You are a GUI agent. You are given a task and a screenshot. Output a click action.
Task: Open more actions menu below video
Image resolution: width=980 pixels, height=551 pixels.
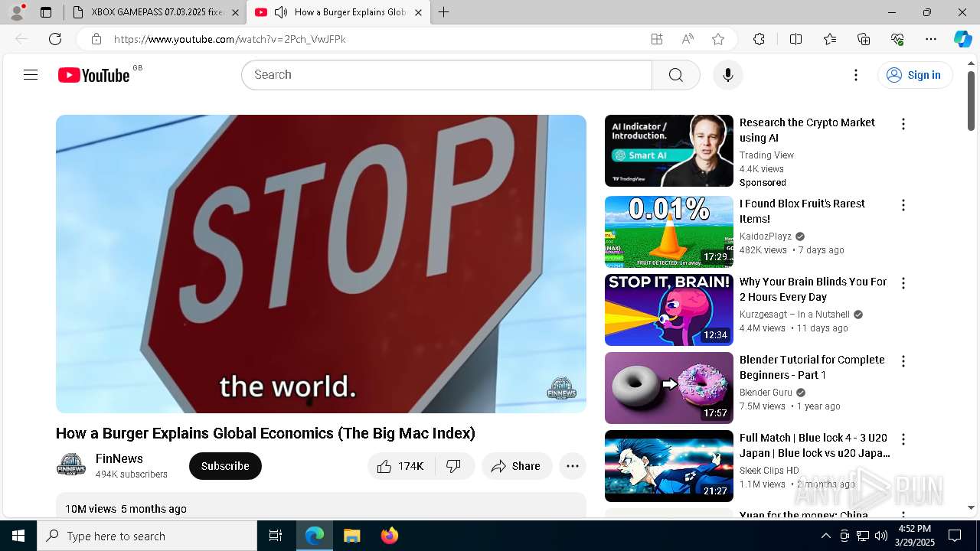coord(573,466)
